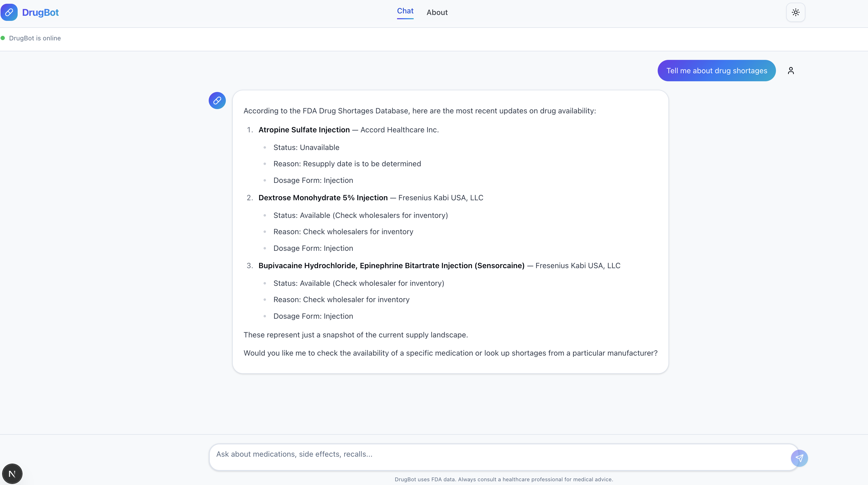Click the Dextrose Monohydrate 5% Injection heading
868x485 pixels.
[323, 198]
